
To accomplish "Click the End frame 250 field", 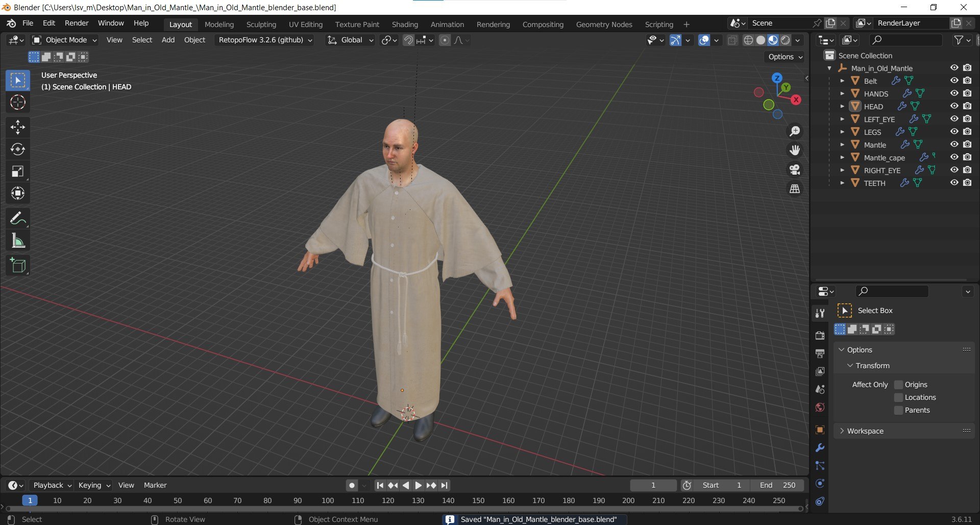I will pos(777,485).
